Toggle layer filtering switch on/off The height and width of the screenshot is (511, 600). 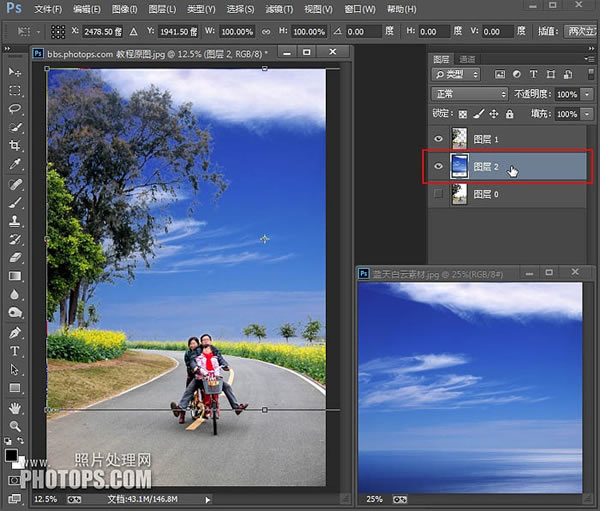tap(591, 74)
